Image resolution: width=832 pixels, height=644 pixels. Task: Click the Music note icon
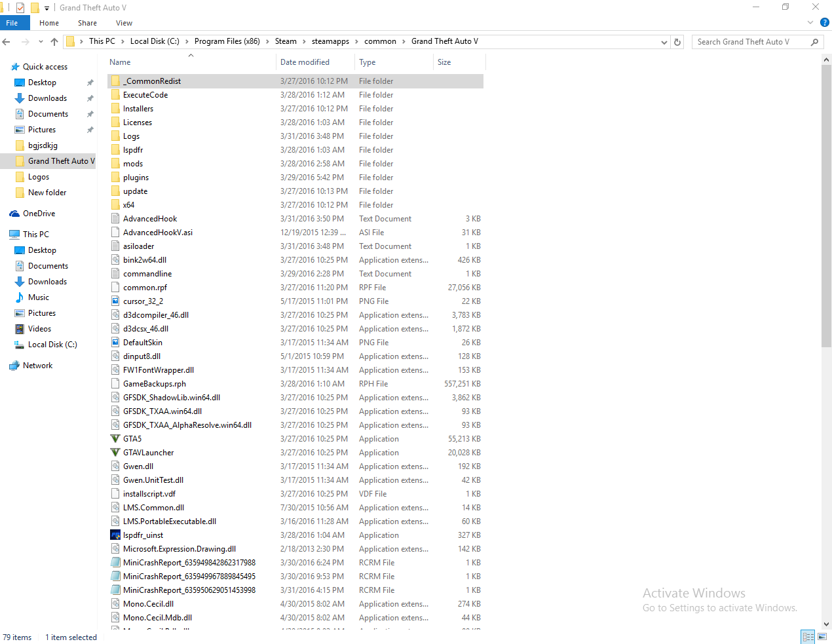coord(20,297)
